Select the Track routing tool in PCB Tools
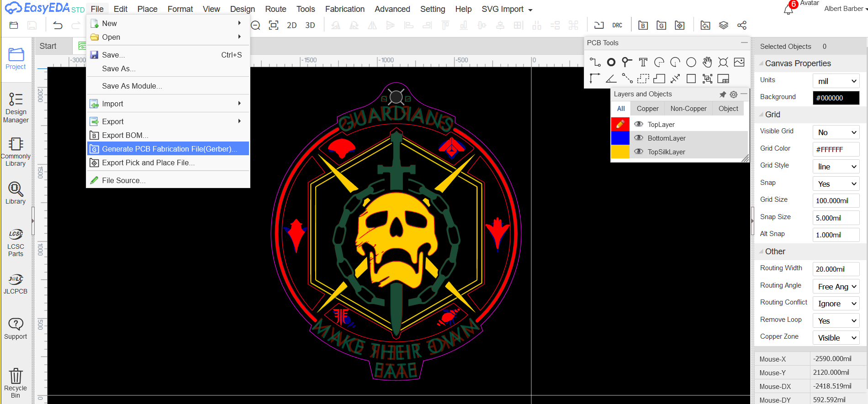 (595, 62)
